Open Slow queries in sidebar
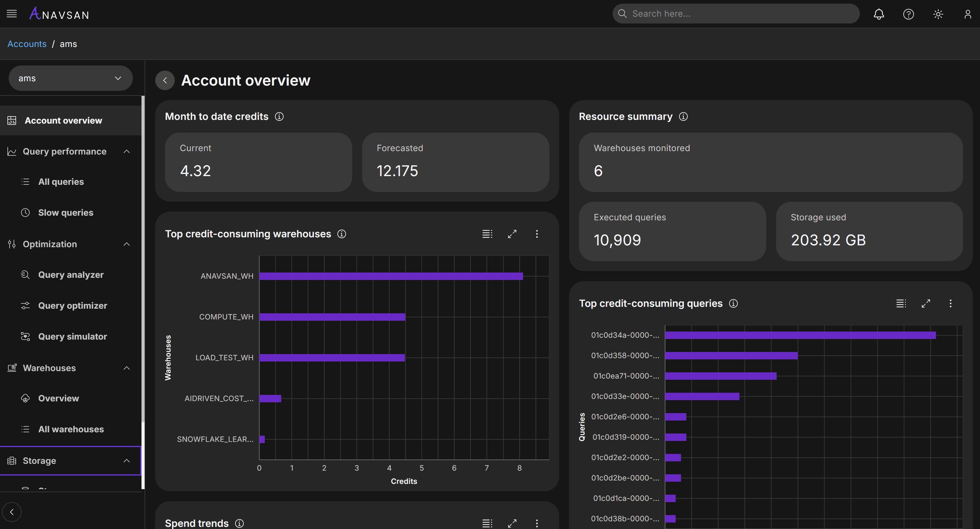 coord(65,212)
